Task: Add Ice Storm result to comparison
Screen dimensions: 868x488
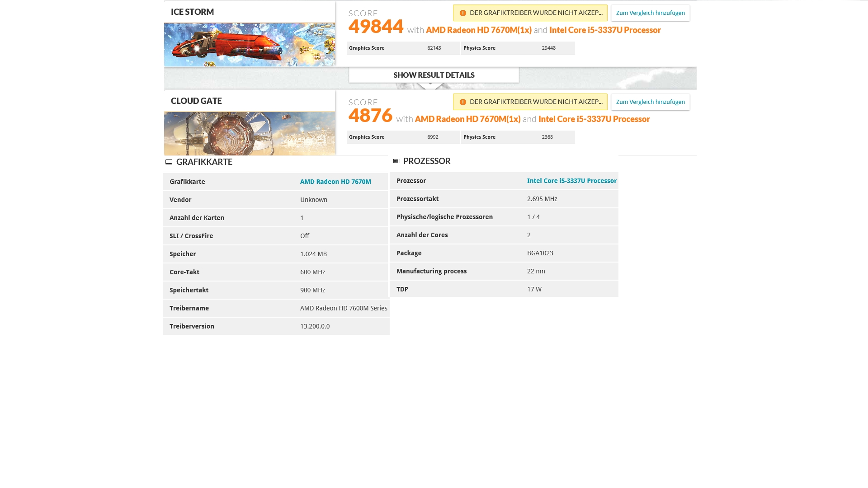Action: tap(650, 13)
